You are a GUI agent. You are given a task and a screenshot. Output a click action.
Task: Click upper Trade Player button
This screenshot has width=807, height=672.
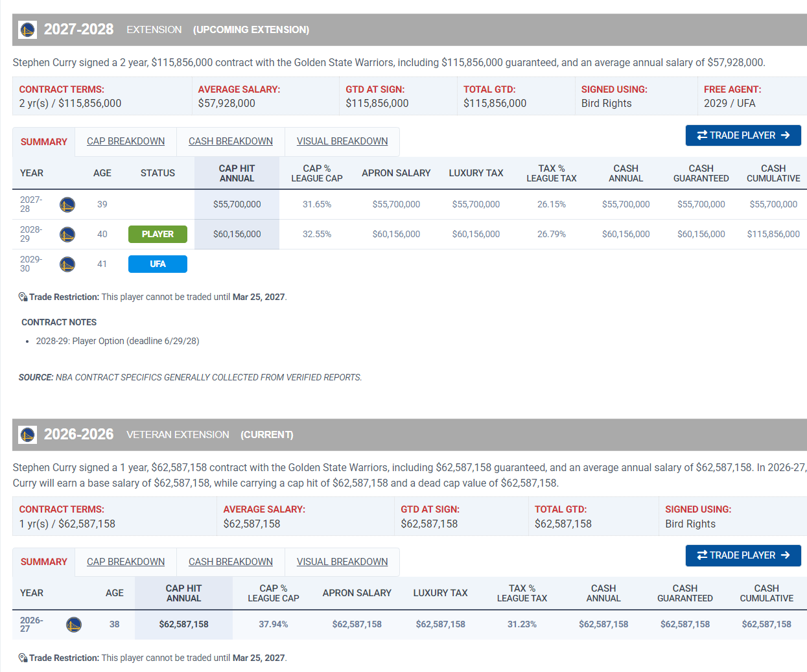coord(743,135)
